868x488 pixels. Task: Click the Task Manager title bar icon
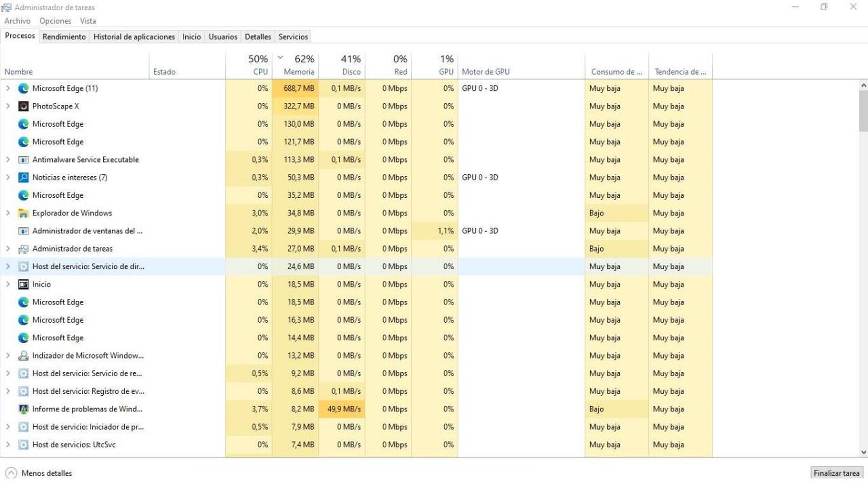6,7
